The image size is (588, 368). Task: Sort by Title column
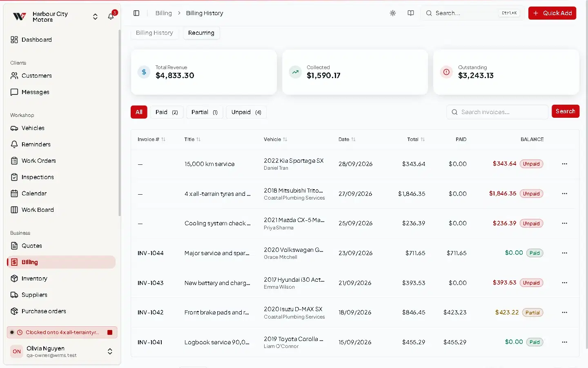(192, 139)
